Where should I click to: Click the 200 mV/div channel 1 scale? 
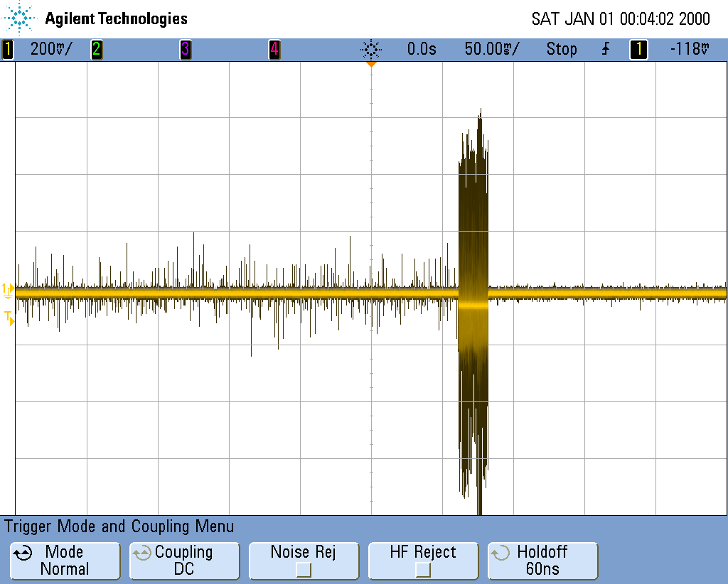50,50
